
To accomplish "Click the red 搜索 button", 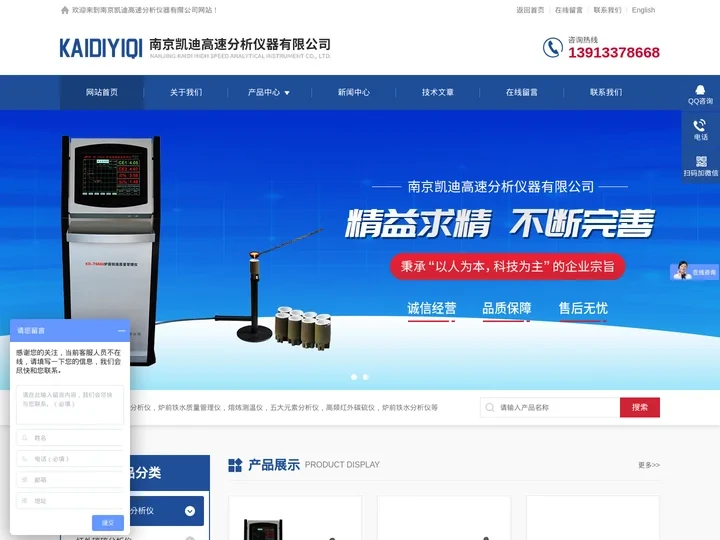I will pyautogui.click(x=640, y=407).
